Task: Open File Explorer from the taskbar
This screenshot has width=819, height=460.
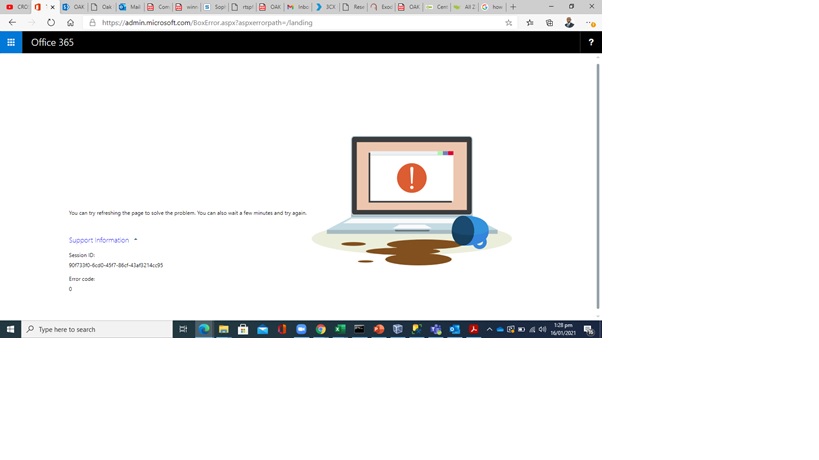Action: pos(224,329)
